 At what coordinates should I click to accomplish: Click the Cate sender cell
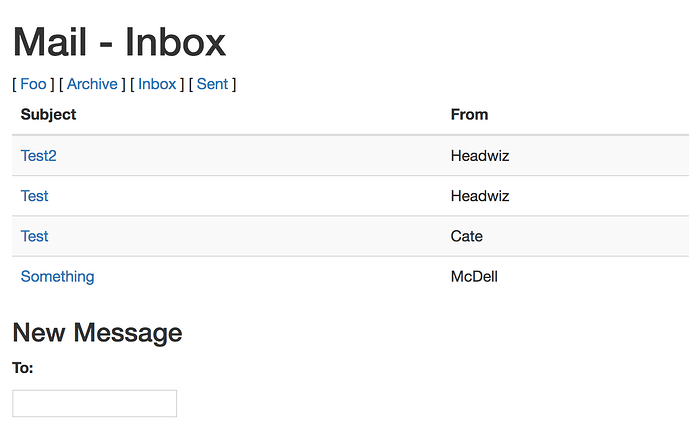[467, 236]
